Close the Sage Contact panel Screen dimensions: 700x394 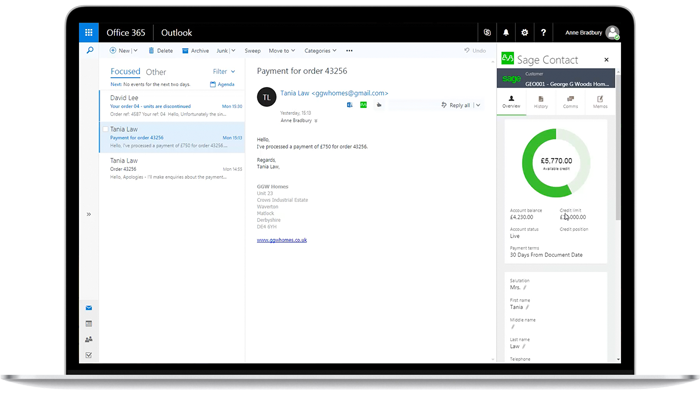point(606,60)
